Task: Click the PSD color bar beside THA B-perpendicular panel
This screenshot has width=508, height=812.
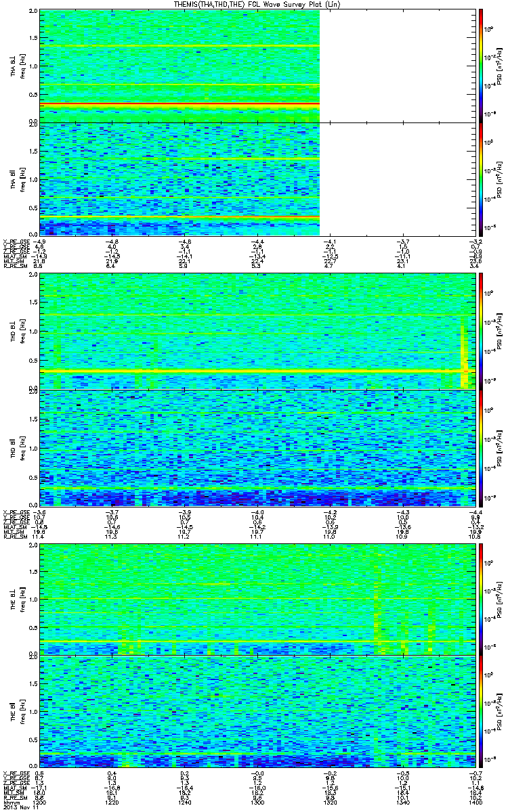Action: 482,65
